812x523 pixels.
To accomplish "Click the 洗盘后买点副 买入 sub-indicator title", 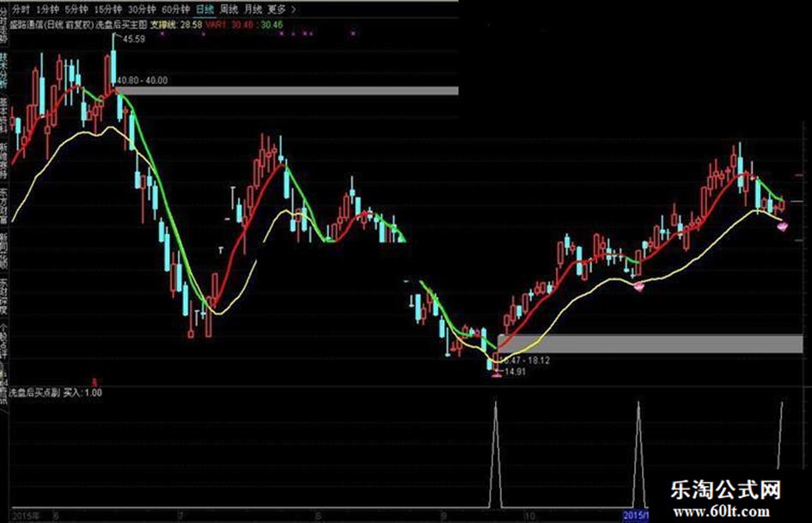I will click(56, 392).
